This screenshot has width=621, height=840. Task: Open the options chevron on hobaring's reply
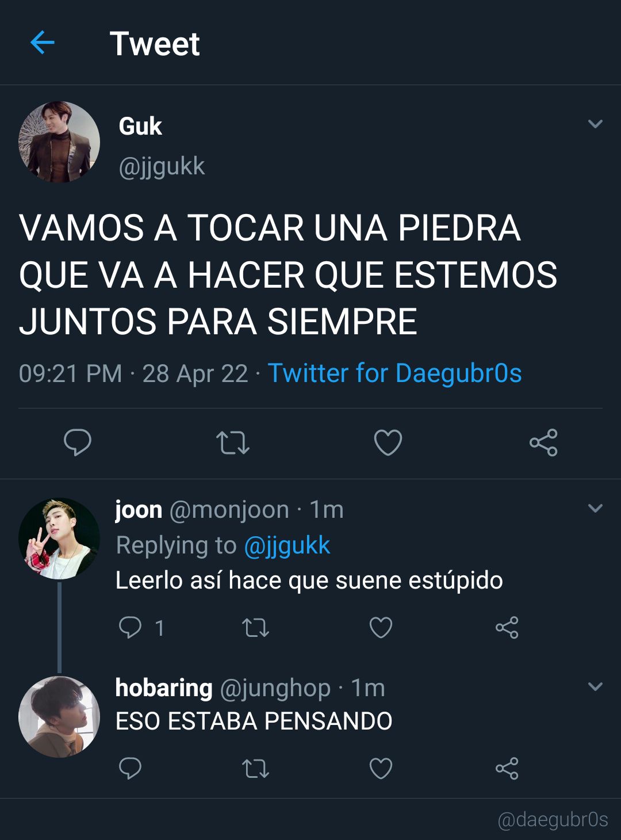point(595,686)
